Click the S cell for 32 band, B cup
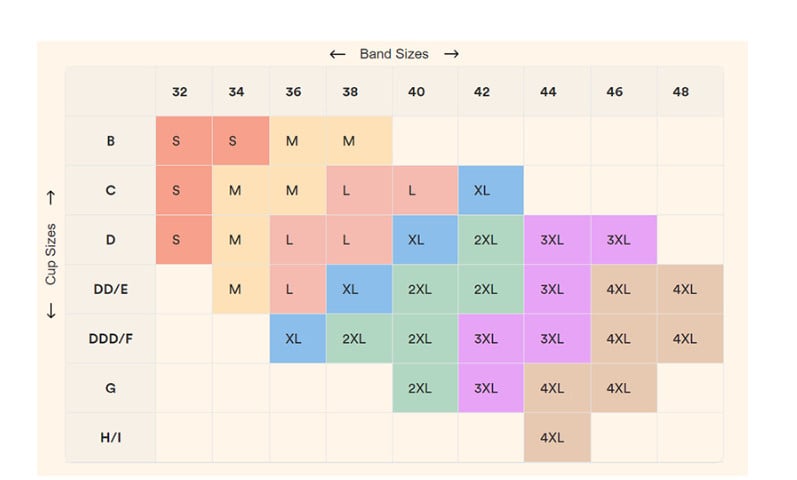The width and height of the screenshot is (797, 480). tap(177, 141)
